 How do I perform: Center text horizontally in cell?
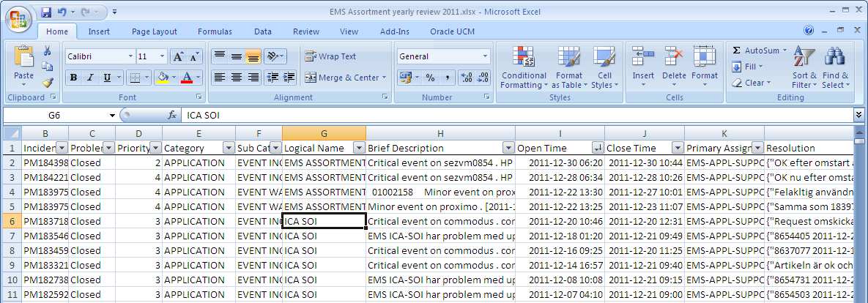(x=237, y=78)
